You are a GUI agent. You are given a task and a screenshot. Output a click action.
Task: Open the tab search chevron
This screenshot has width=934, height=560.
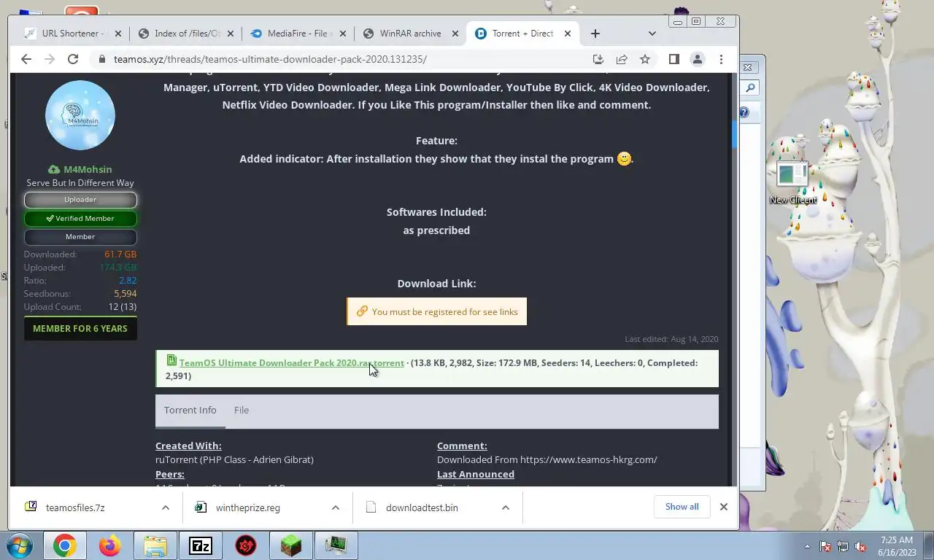[x=652, y=34]
